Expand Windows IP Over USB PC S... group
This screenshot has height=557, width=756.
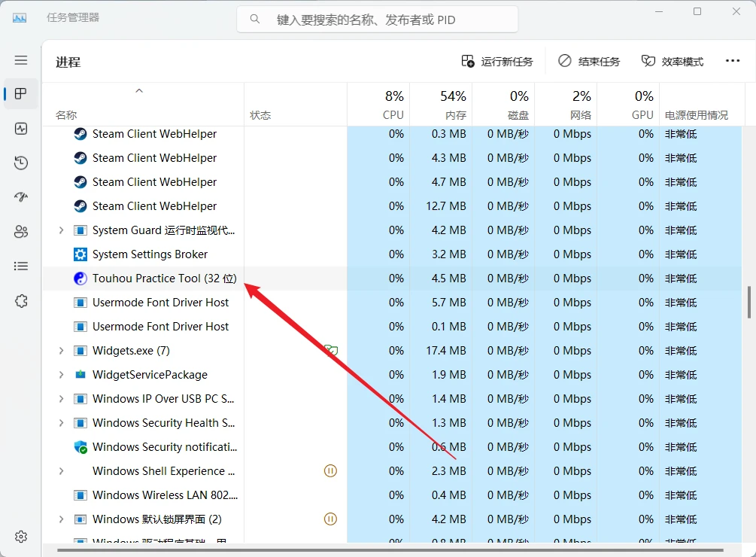(x=61, y=399)
